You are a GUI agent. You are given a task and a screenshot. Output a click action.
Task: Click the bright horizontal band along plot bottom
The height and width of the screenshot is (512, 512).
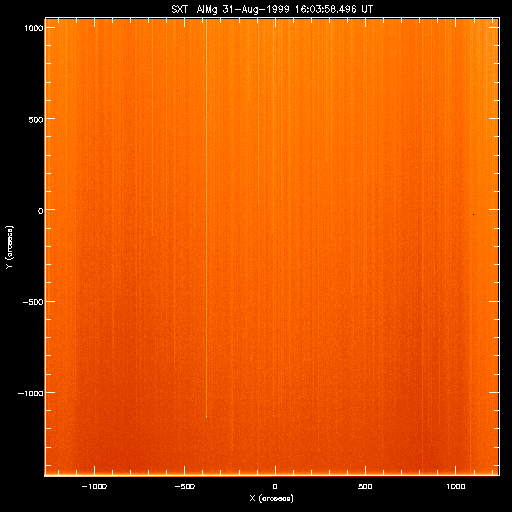pos(272,473)
